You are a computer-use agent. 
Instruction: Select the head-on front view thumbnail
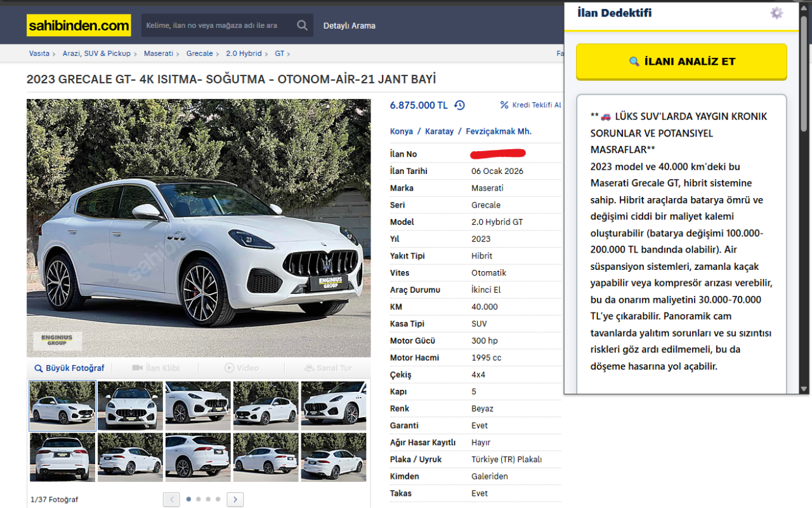(130, 406)
